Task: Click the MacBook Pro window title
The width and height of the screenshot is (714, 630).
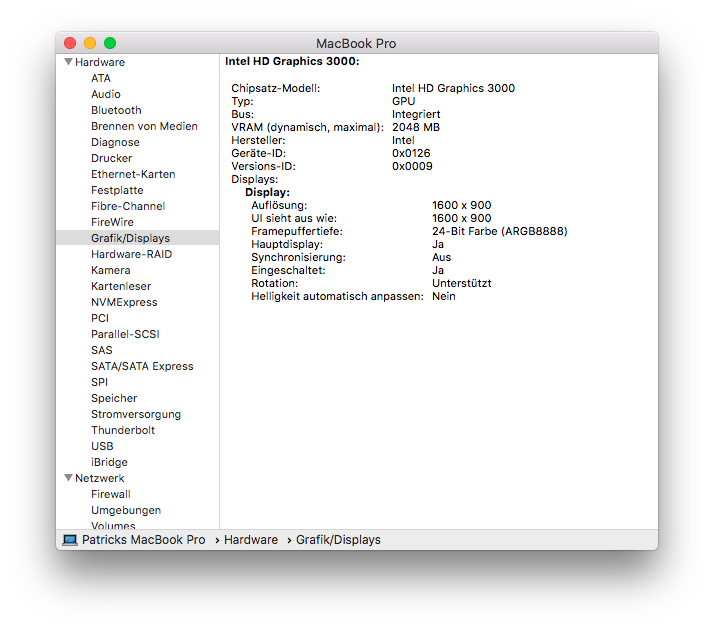Action: click(x=356, y=44)
